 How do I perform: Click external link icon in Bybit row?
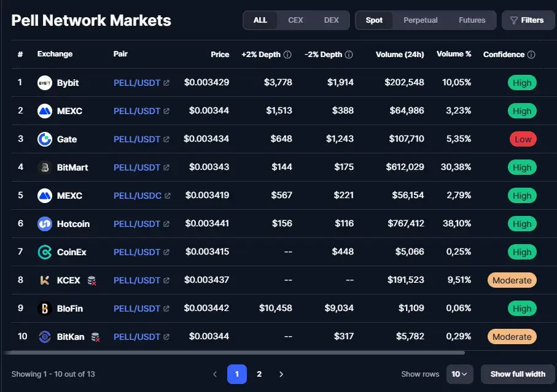click(x=166, y=83)
